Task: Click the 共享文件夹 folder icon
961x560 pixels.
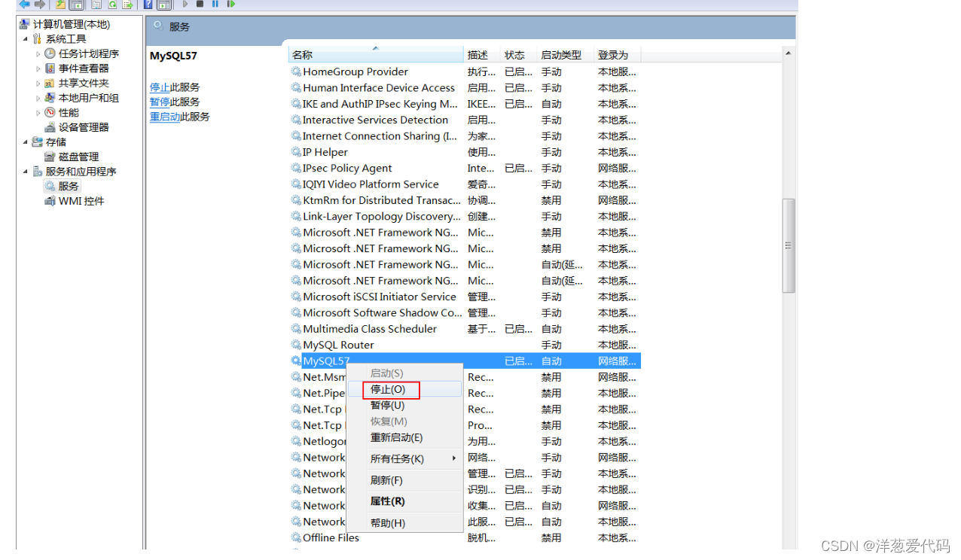Action: click(50, 83)
